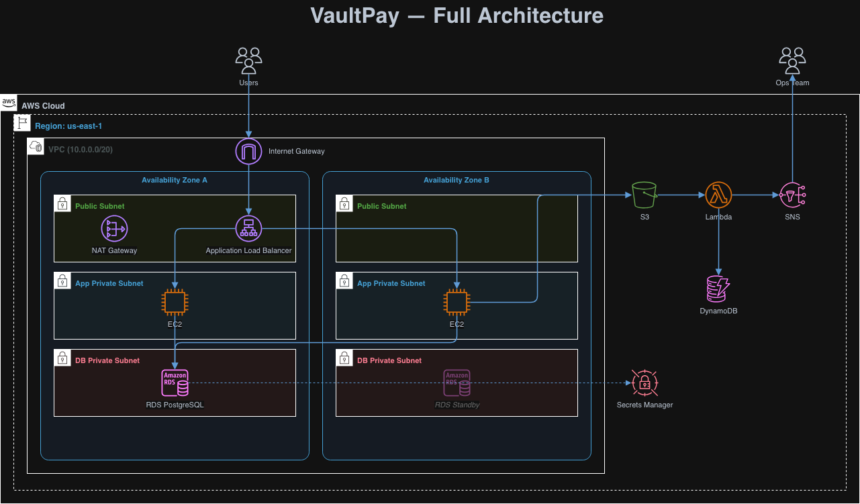Select the RDS Standby database icon

457,383
